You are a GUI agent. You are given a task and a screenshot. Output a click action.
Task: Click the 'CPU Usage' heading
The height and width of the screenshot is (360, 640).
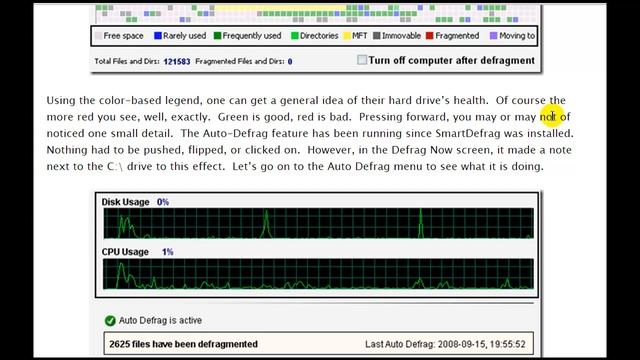tap(125, 252)
